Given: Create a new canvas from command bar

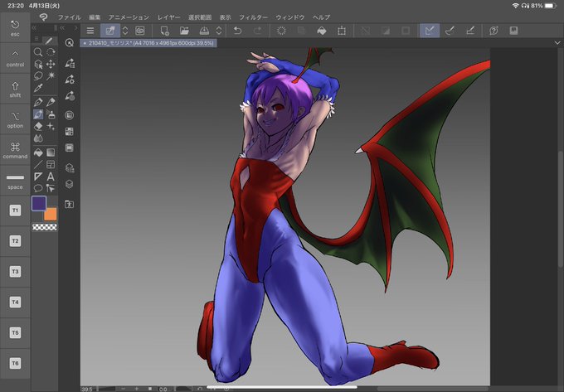Looking at the screenshot, I should [x=164, y=31].
